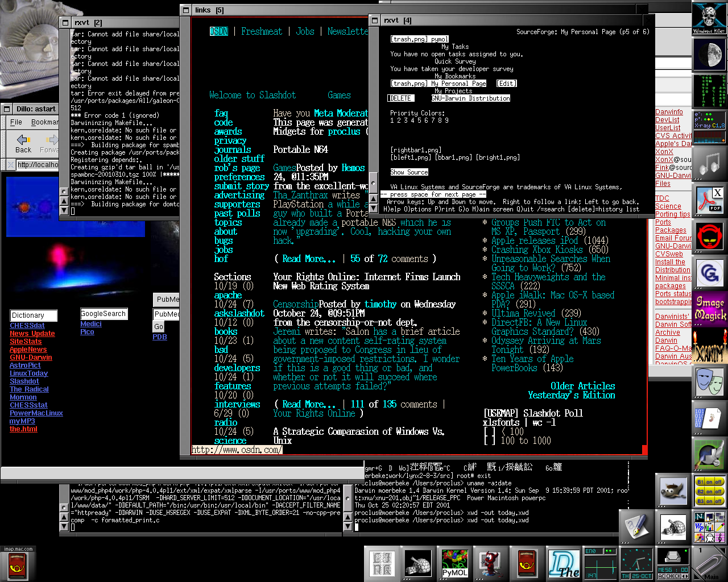Click next-workspace arrow on the Main clip

tap(722, 551)
